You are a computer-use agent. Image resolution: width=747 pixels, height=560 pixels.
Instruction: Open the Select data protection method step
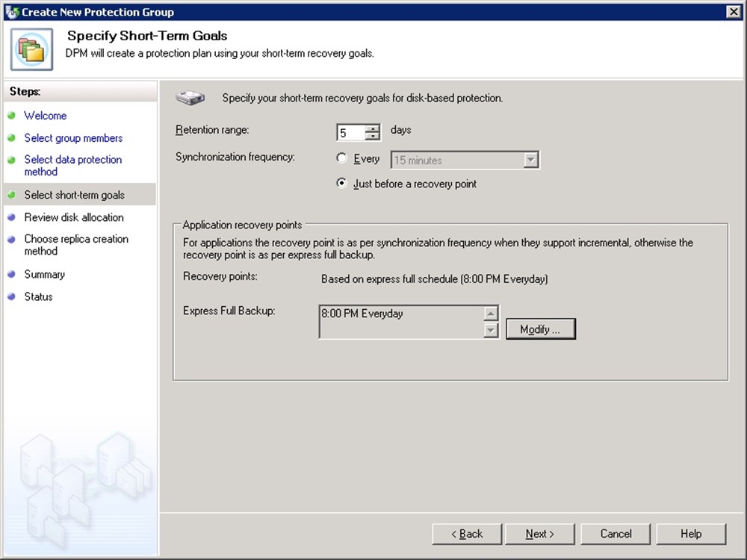click(72, 165)
